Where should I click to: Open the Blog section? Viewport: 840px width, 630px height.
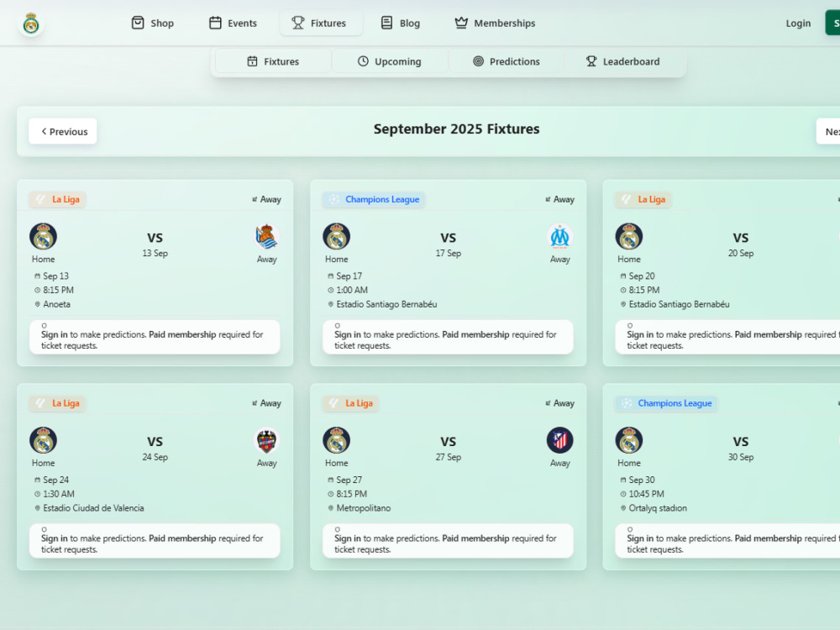coord(400,23)
